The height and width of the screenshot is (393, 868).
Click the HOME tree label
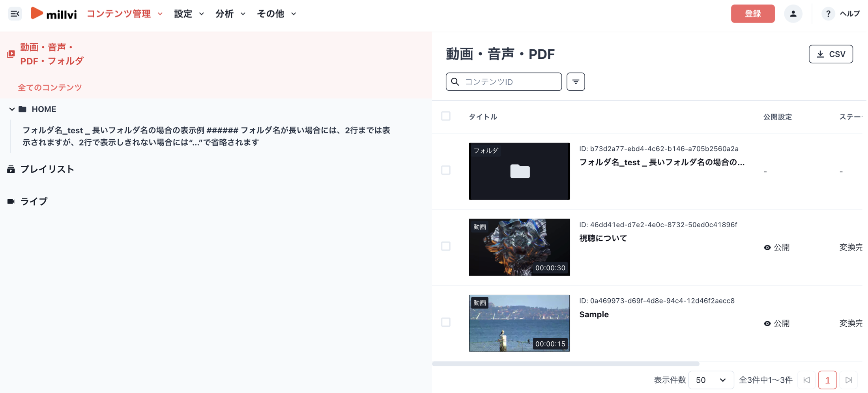(x=44, y=109)
